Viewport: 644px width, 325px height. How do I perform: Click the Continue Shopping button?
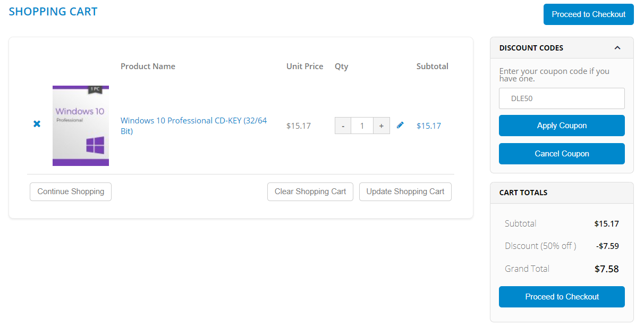tap(71, 191)
